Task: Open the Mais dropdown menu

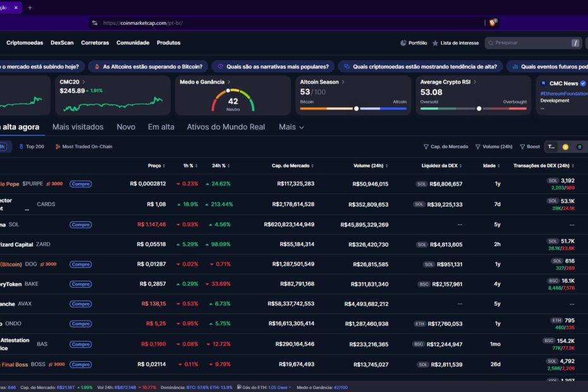Action: (290, 126)
